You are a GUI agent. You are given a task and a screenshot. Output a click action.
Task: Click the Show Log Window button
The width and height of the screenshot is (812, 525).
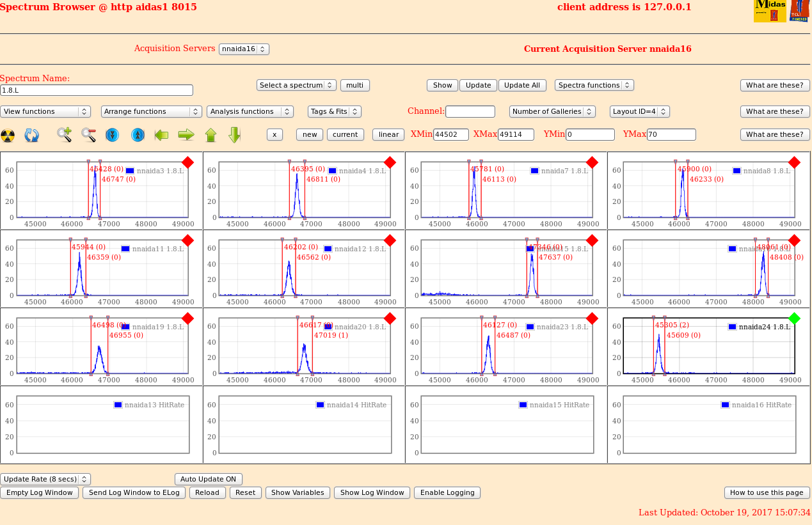(x=372, y=492)
